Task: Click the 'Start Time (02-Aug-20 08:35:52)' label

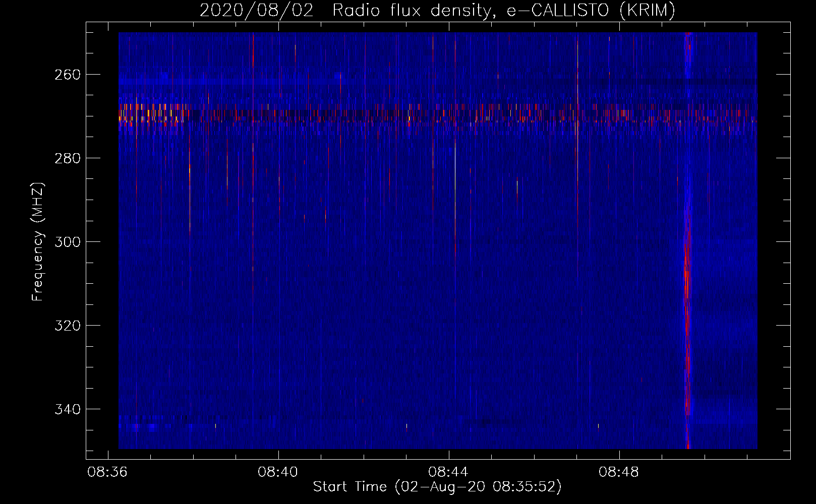Action: pyautogui.click(x=437, y=487)
